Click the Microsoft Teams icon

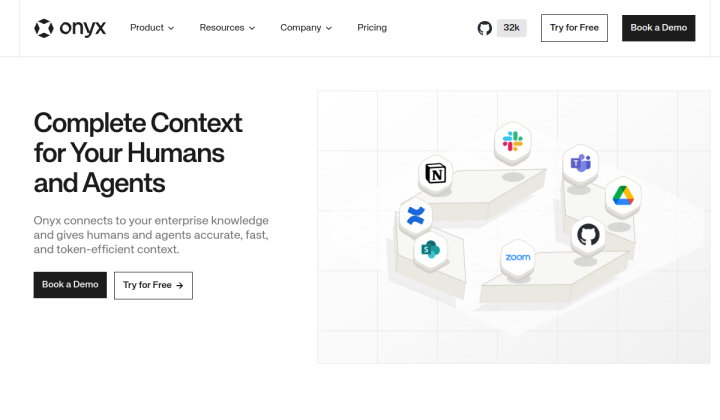pos(580,163)
